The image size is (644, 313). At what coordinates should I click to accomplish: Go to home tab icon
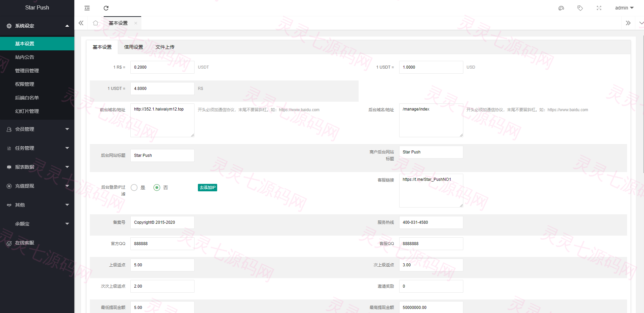(x=96, y=23)
